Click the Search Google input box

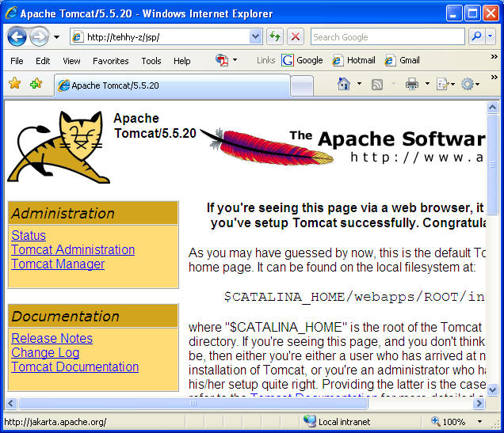pyautogui.click(x=388, y=37)
